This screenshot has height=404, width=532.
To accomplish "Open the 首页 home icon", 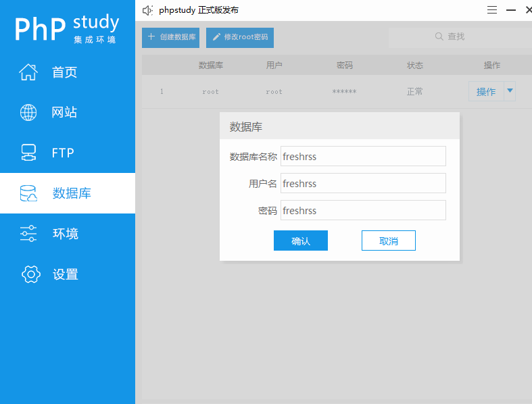I will [28, 72].
